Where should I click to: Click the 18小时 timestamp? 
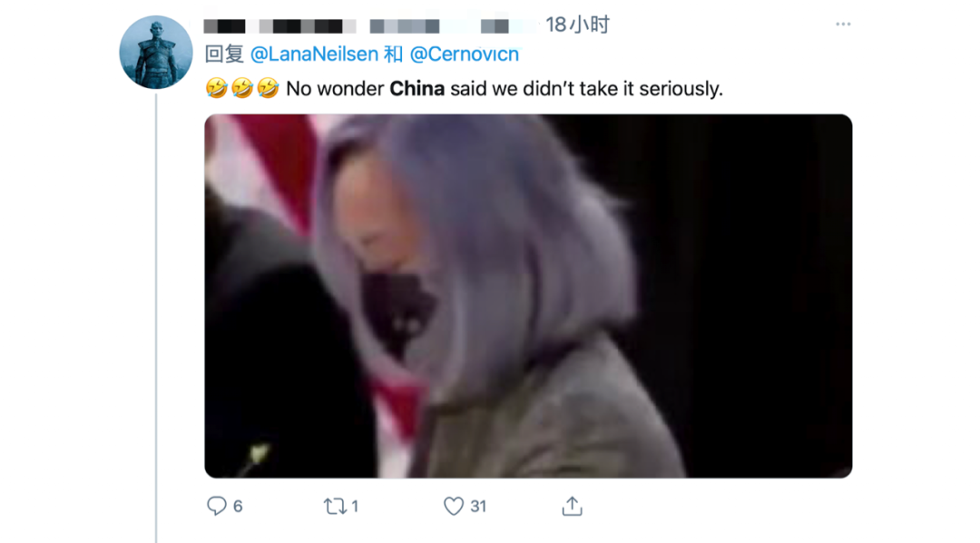pyautogui.click(x=577, y=25)
